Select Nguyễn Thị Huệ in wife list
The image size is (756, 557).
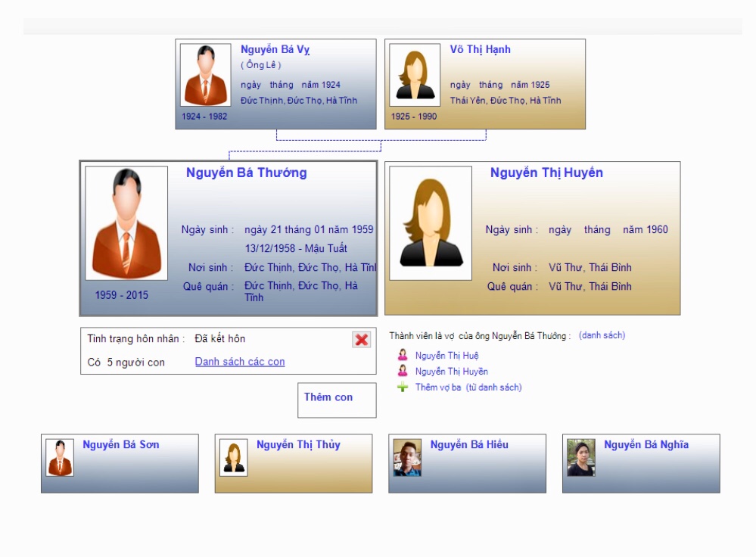447,356
